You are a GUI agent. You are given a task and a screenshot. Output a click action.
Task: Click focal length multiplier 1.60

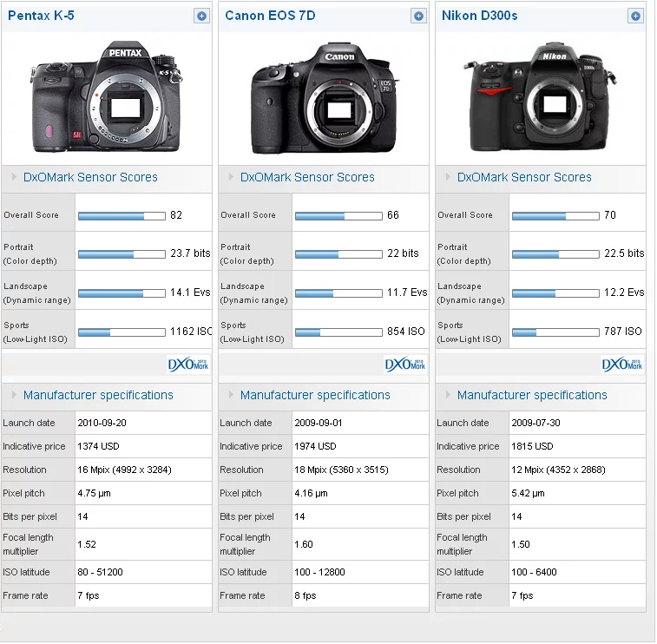tap(304, 545)
